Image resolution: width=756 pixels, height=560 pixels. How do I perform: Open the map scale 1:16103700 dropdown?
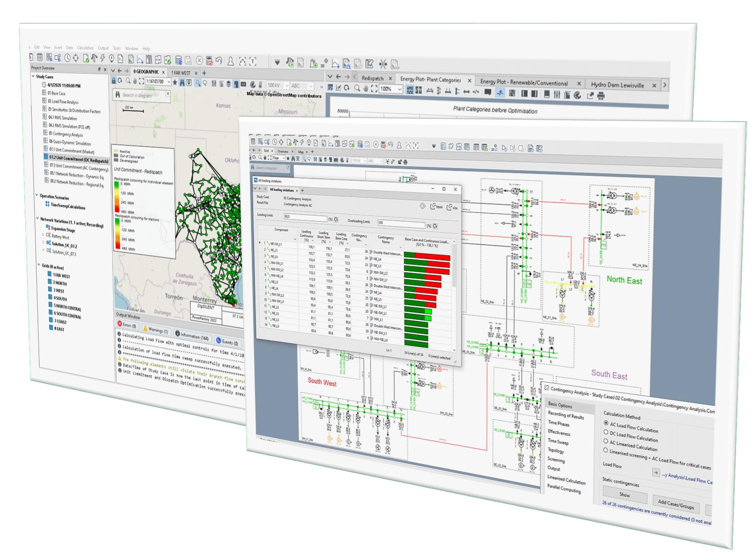169,82
